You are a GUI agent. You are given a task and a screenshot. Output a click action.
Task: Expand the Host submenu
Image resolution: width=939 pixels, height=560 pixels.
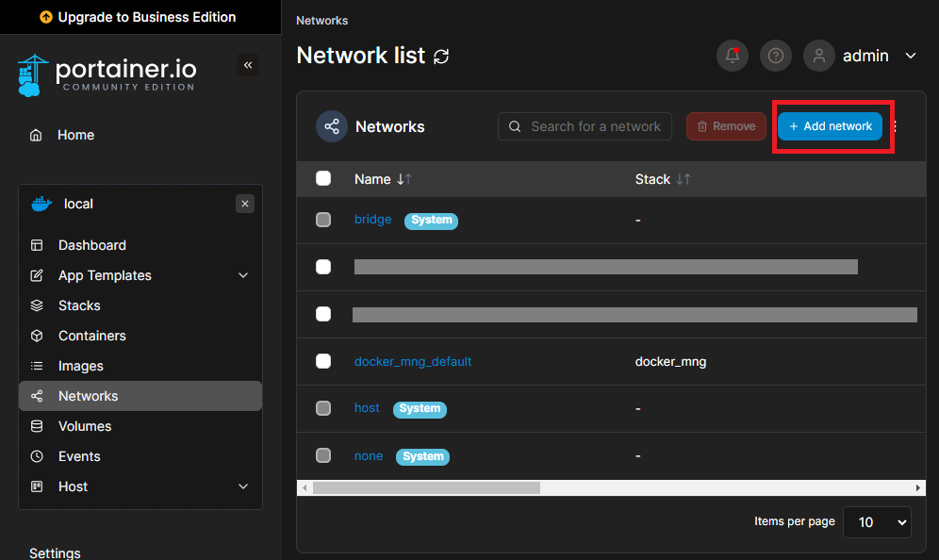pos(242,486)
